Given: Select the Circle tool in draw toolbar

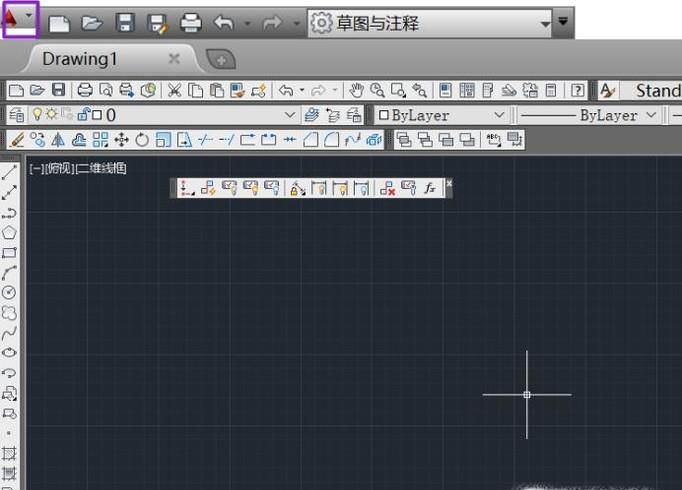Looking at the screenshot, I should (x=9, y=292).
